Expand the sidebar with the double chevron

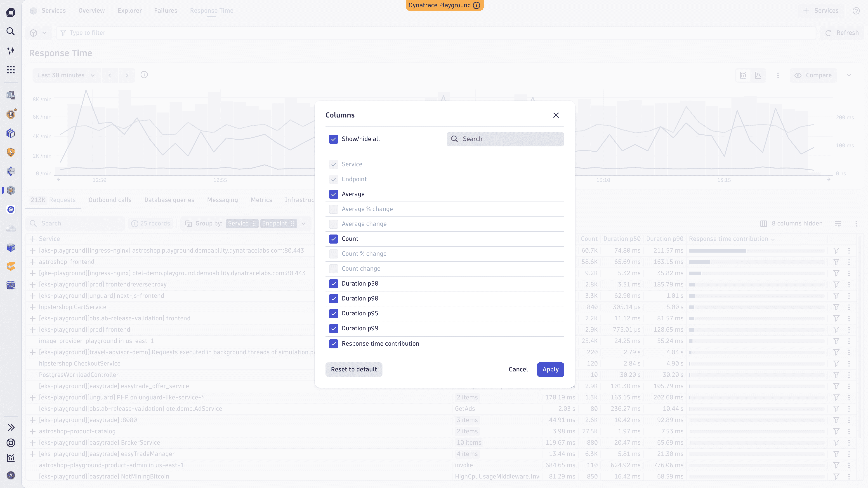point(11,427)
